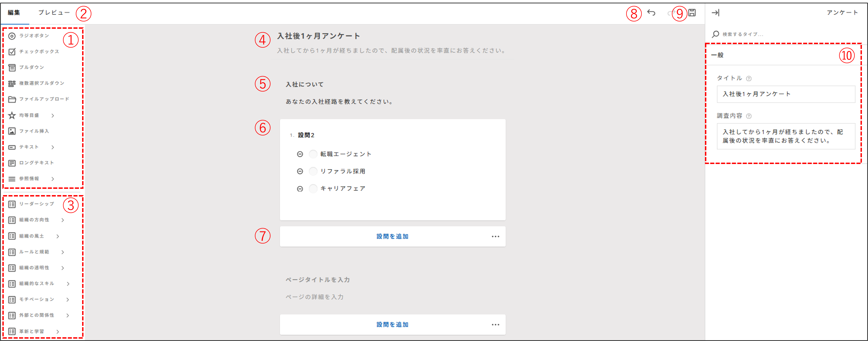This screenshot has height=341, width=868.
Task: Select the ラジオボタン field icon
Action: click(12, 36)
